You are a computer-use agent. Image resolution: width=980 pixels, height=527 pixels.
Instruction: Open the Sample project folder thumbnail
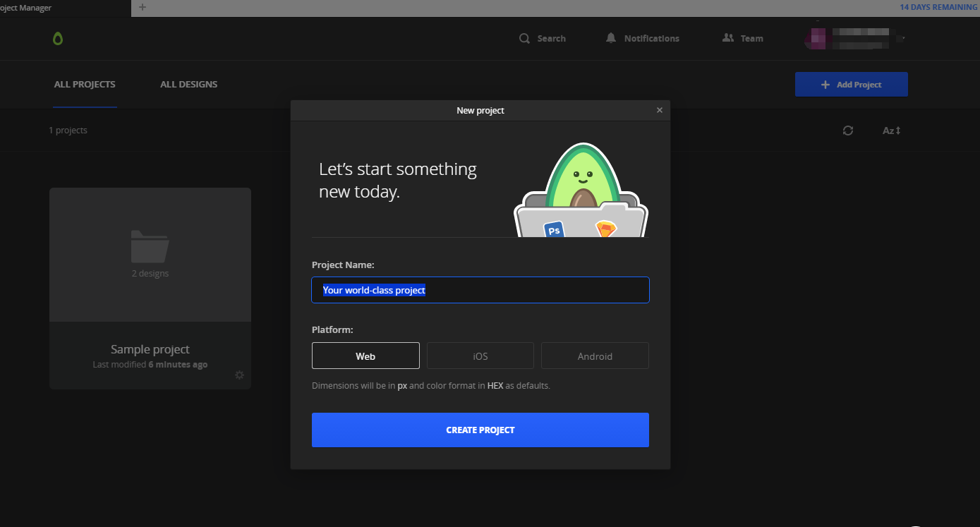[150, 255]
